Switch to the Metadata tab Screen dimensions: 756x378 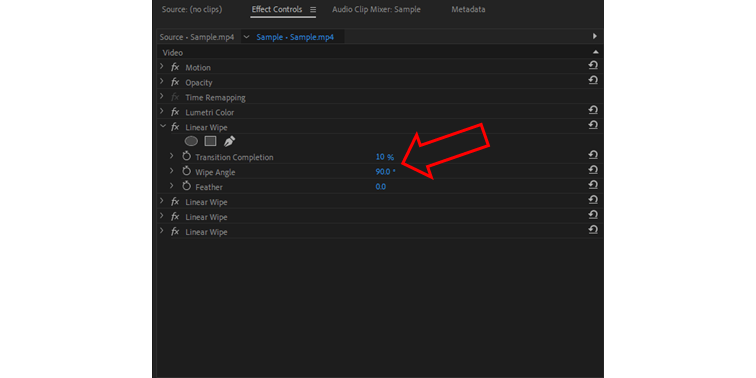[468, 10]
